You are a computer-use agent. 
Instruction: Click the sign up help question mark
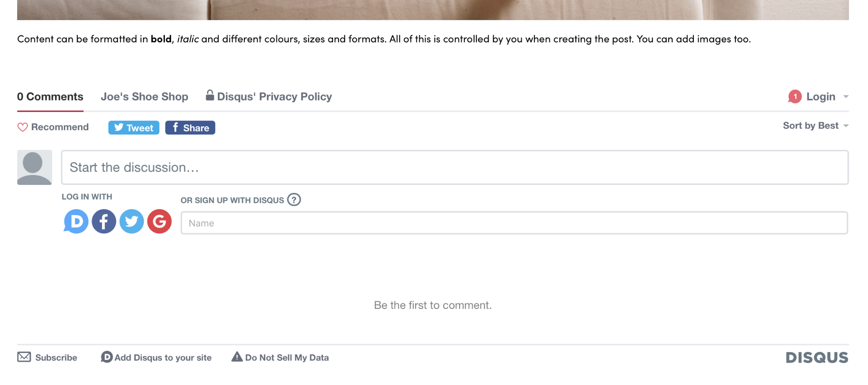pos(294,200)
